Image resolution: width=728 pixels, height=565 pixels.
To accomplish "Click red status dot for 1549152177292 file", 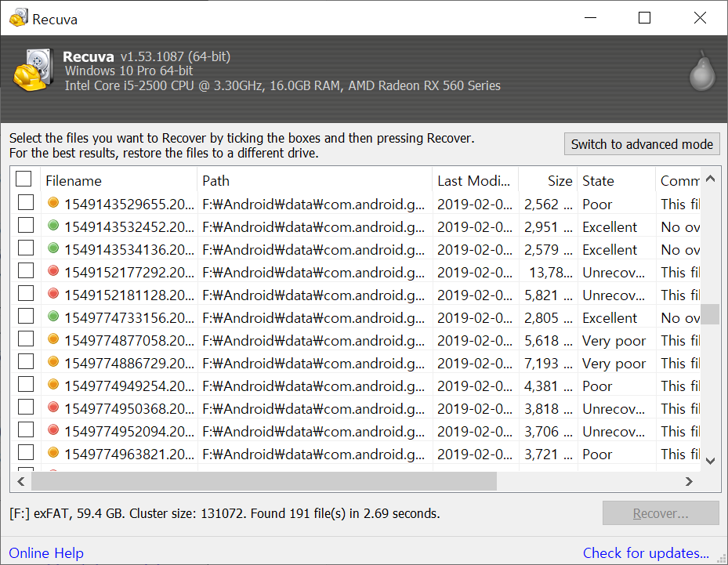I will tap(53, 270).
